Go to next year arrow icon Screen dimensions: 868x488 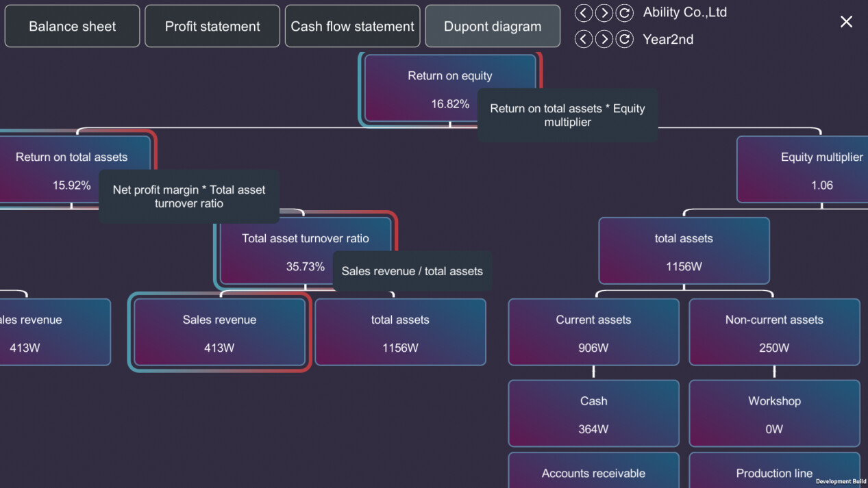(x=604, y=39)
